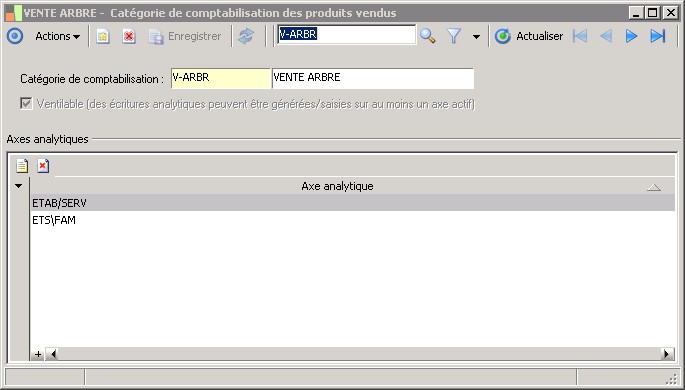This screenshot has height=390, width=685.
Task: Select the ETS\FAM row
Action: coord(353,220)
